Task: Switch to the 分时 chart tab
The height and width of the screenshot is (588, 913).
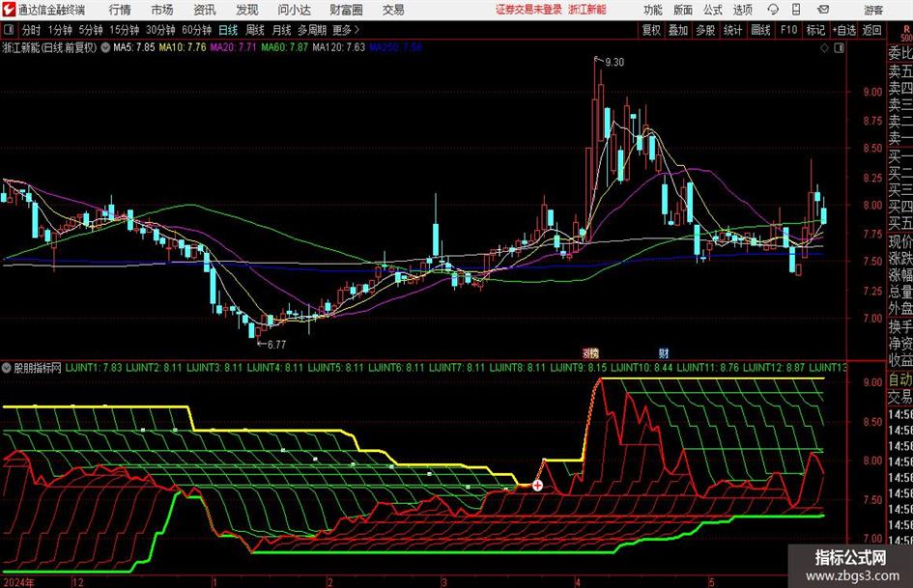Action: [x=32, y=30]
